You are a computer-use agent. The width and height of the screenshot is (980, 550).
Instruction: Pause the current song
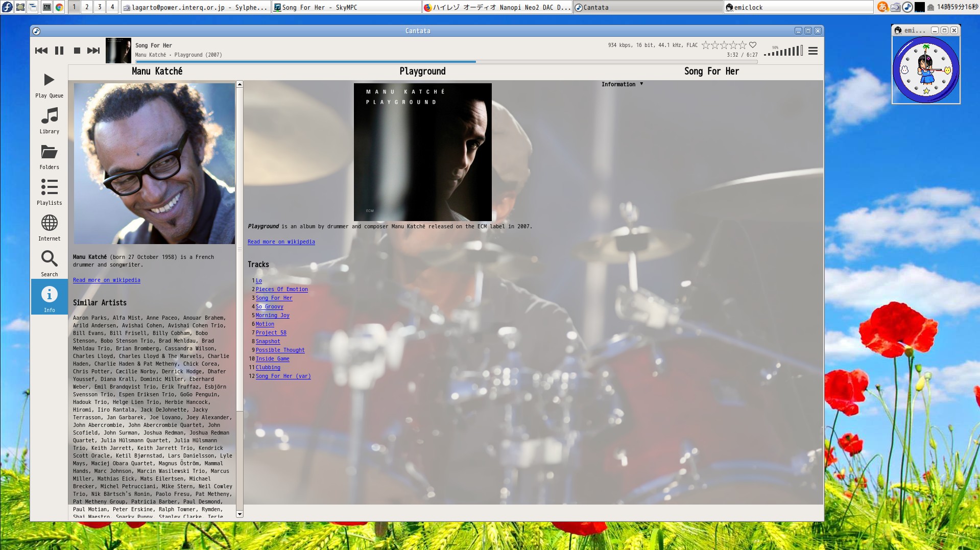(59, 51)
